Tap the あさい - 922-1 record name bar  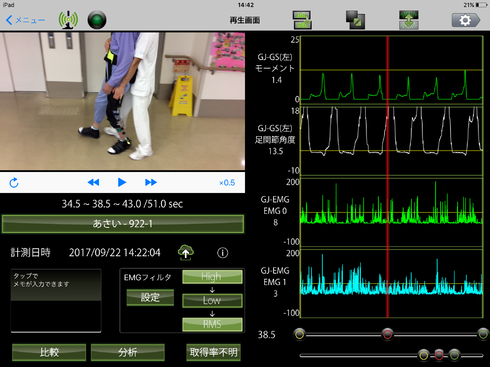pyautogui.click(x=123, y=224)
